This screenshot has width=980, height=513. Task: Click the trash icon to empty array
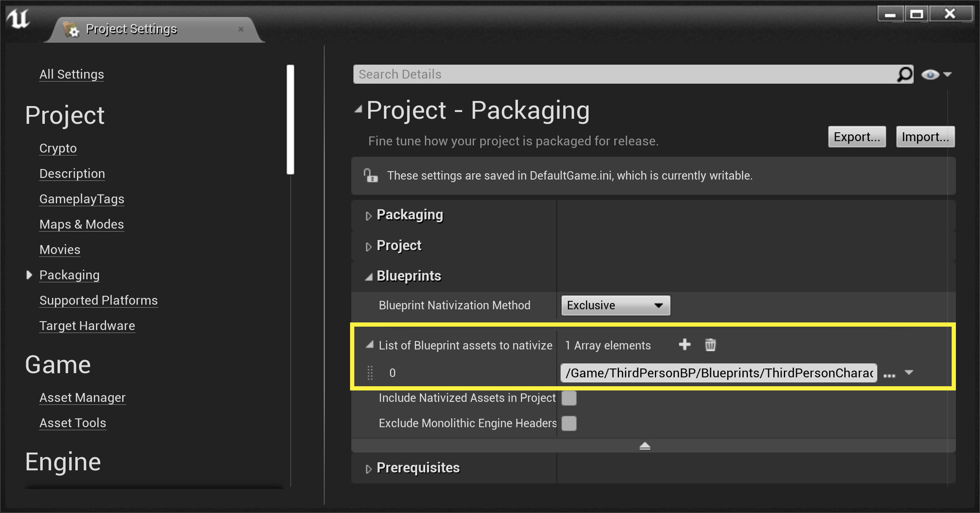[x=710, y=345]
